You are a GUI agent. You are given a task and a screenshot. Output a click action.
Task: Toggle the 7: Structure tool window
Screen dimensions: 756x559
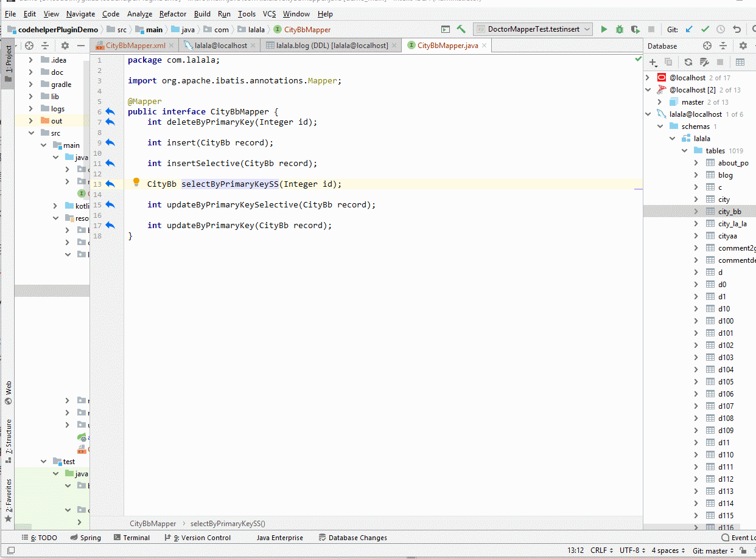pyautogui.click(x=8, y=441)
